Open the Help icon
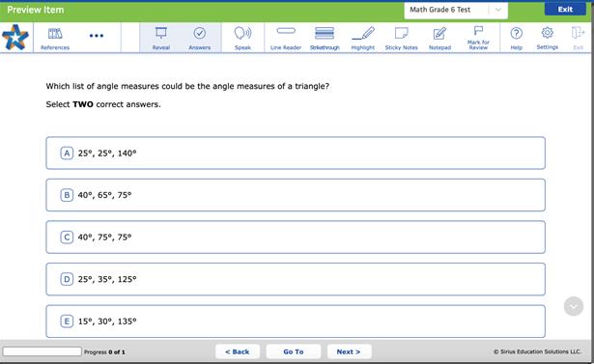This screenshot has width=594, height=364. [517, 39]
